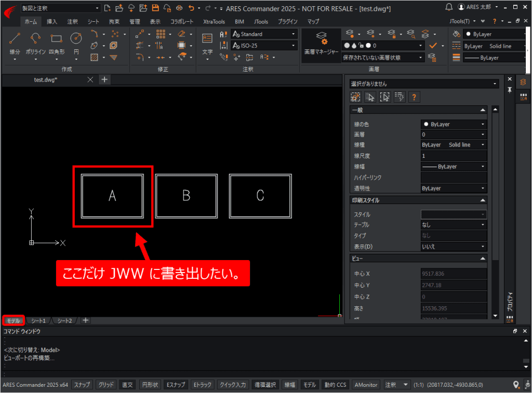Click the orange checkmark activate layer icon
The width and height of the screenshot is (532, 393).
(x=433, y=46)
